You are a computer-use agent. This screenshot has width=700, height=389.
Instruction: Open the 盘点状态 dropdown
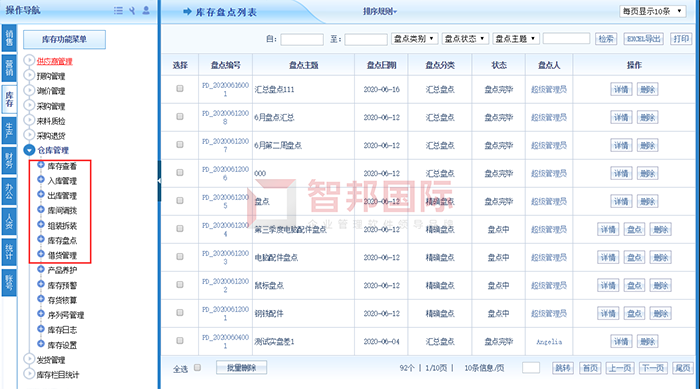point(465,39)
